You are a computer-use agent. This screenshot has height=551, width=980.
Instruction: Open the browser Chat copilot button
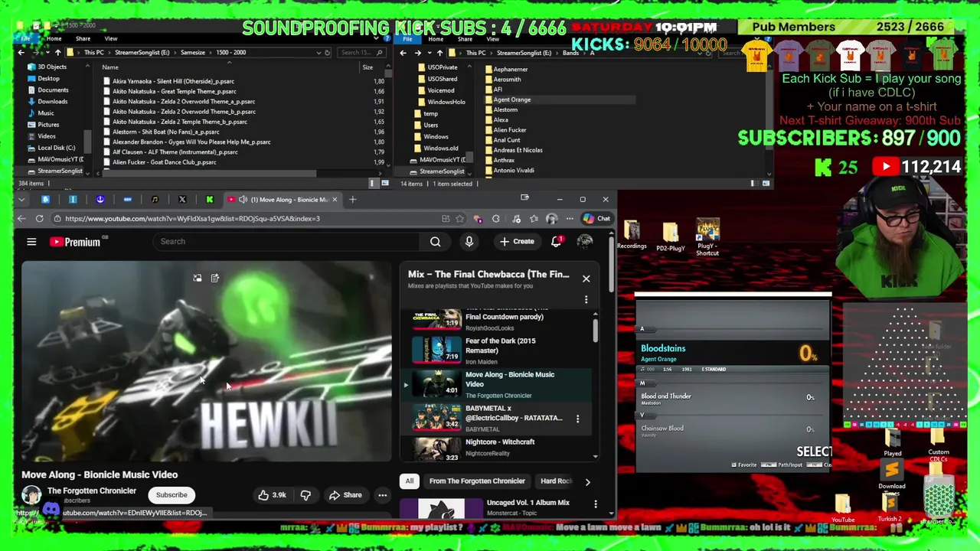(596, 219)
